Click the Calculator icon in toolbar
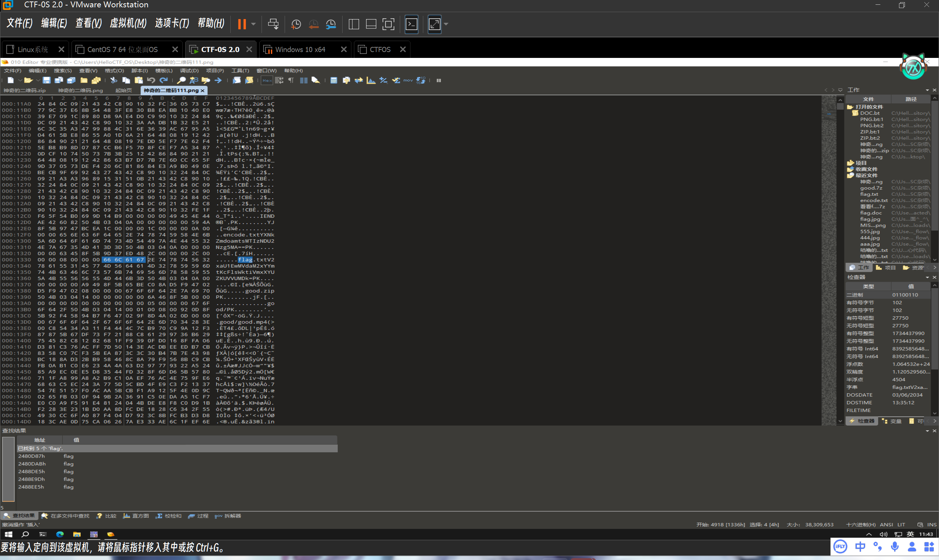 tap(334, 80)
